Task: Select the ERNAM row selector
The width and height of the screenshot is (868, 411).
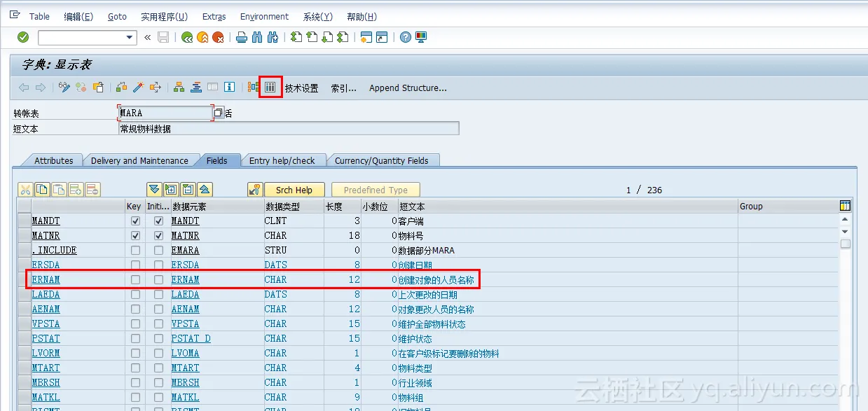Action: click(25, 279)
